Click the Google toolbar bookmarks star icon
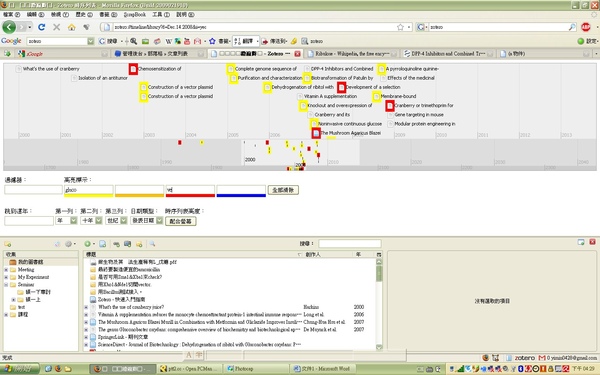 (212, 41)
